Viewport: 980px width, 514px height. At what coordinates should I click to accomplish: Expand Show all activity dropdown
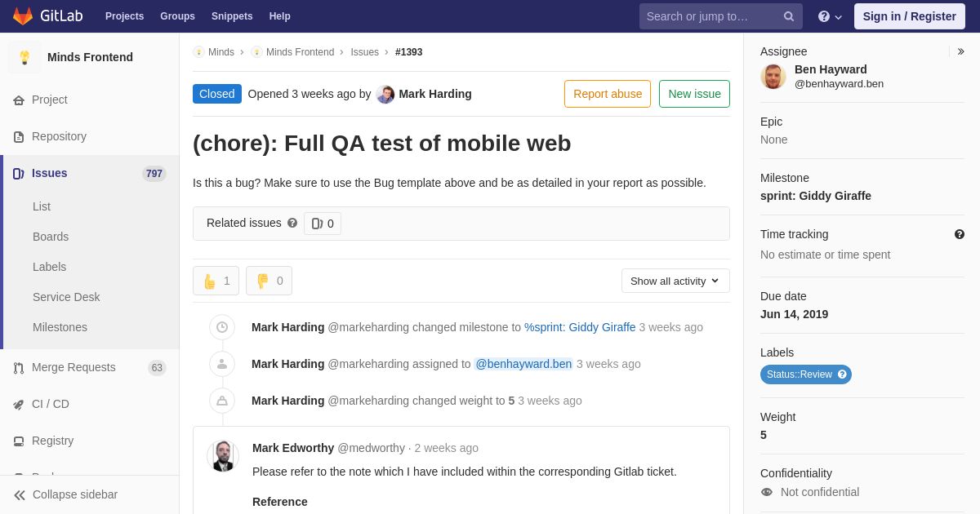click(675, 281)
